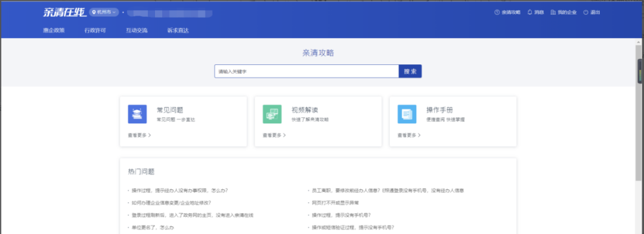644x234 pixels.
Task: Open the 常见问题 heading
Action: (170, 110)
